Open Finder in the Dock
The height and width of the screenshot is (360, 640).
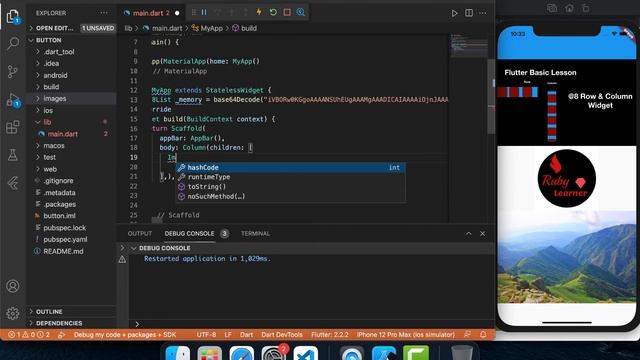(178, 353)
